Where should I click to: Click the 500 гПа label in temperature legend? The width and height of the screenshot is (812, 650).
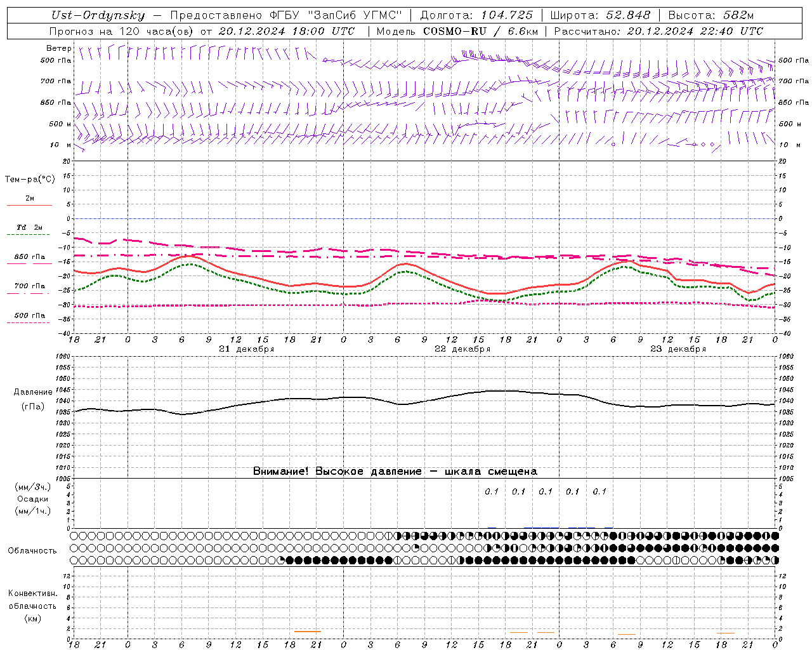coord(30,315)
